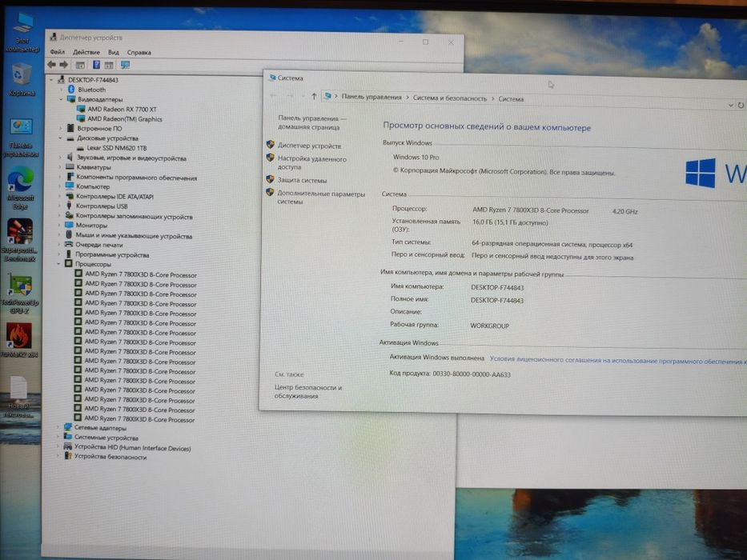Click the scan for hardware changes monitor icon
The width and height of the screenshot is (747, 560).
[125, 65]
